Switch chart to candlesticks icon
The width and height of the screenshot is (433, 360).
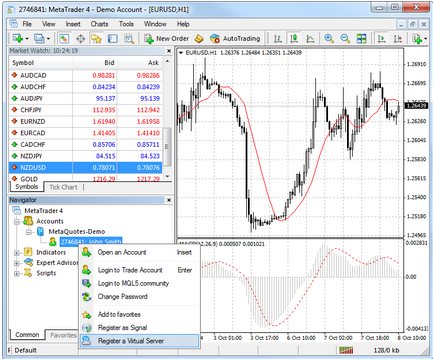click(294, 39)
